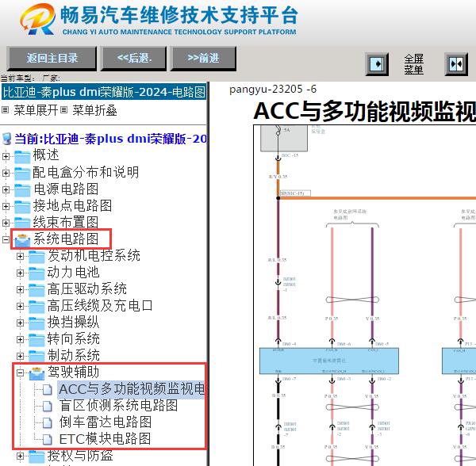Click the 制动系统 folder icon

(x=36, y=357)
